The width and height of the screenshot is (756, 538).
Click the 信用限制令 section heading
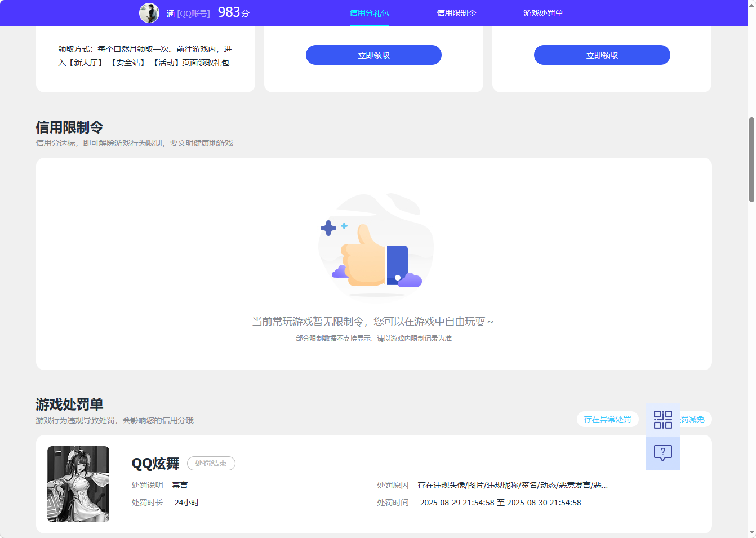tap(69, 127)
